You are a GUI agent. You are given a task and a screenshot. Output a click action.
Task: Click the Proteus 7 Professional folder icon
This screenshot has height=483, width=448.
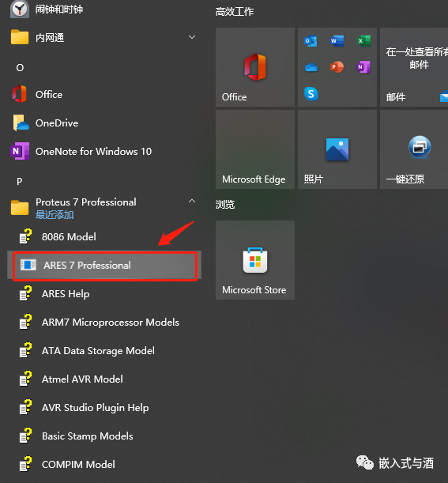[x=20, y=207]
